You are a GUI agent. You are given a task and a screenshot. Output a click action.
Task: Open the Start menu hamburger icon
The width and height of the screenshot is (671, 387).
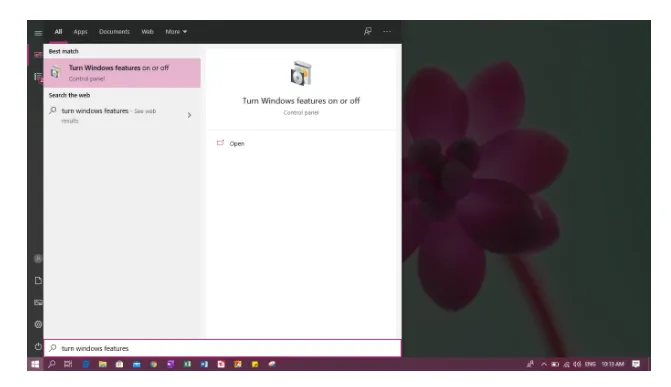click(38, 33)
